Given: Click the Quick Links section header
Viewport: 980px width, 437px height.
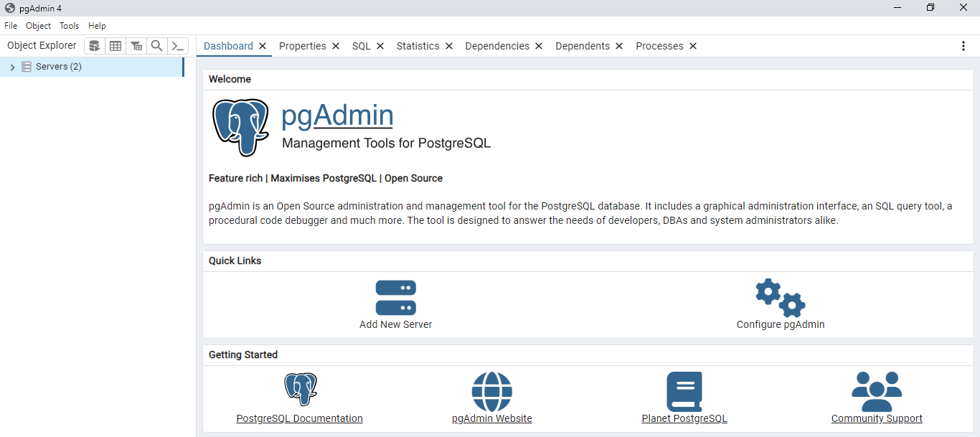Looking at the screenshot, I should 235,260.
